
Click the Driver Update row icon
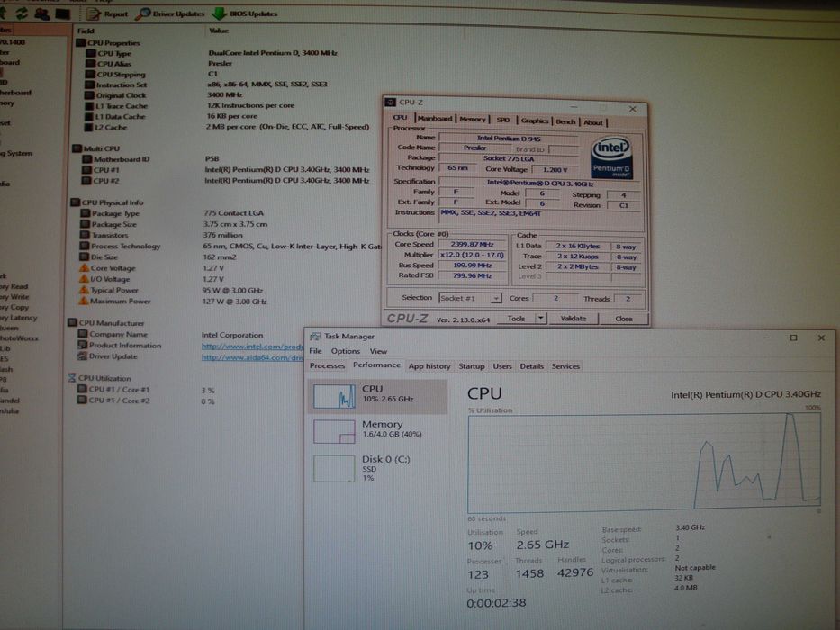tap(82, 355)
